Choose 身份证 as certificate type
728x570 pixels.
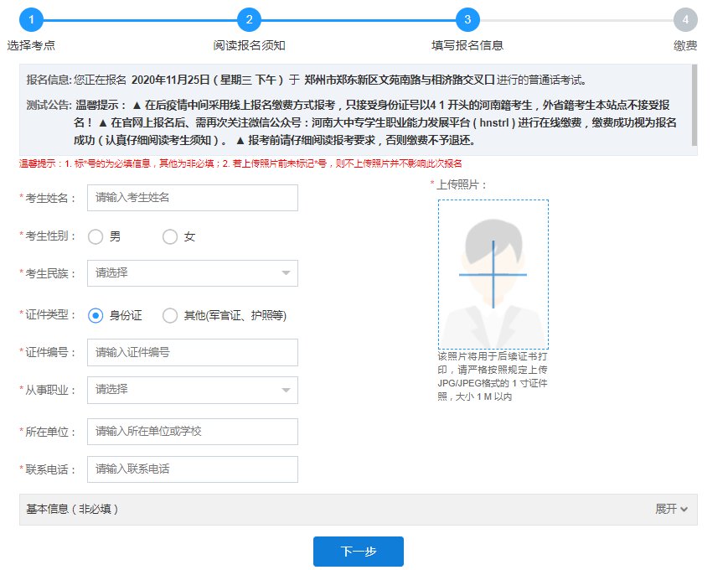(96, 316)
